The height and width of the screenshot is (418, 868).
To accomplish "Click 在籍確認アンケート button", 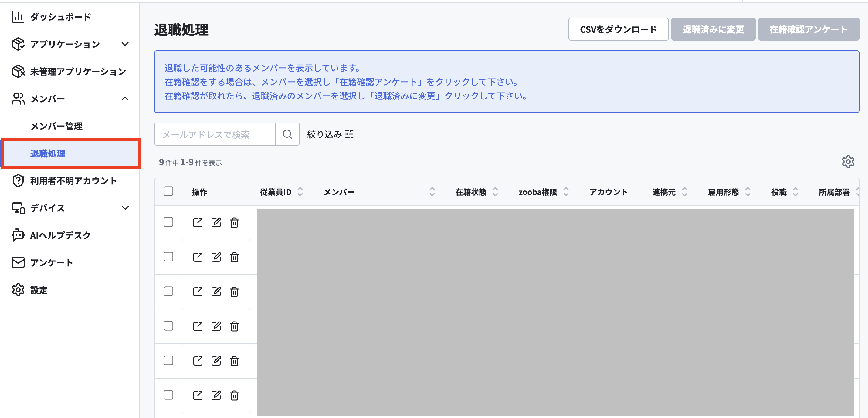I will (808, 29).
